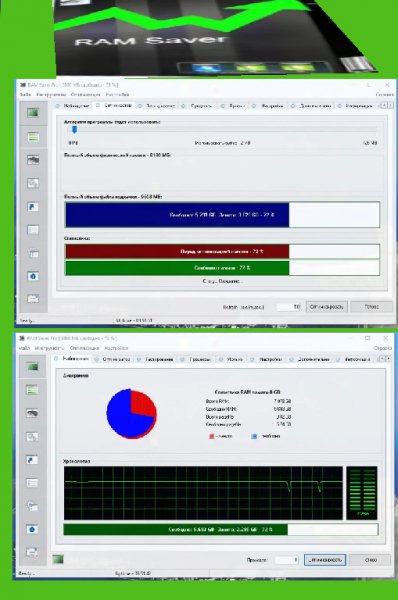This screenshot has height=600, width=398.
Task: Switch to Наблюдение tab in slider window
Action: 73,106
